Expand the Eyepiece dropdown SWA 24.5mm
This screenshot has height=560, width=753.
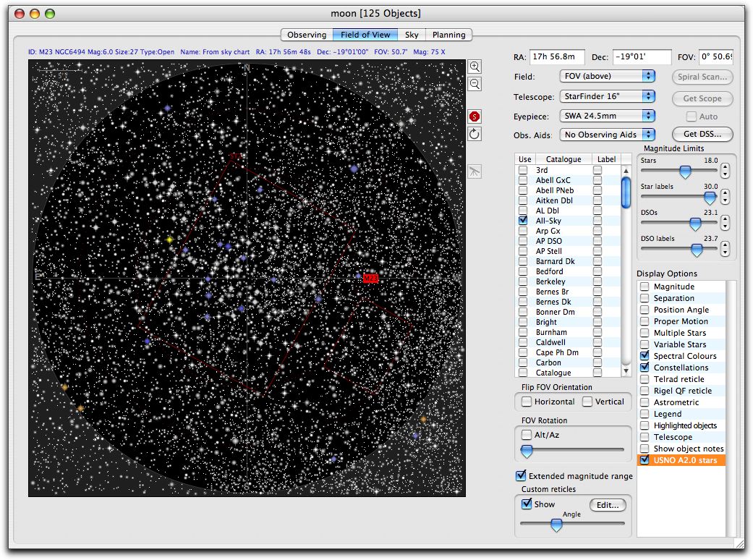click(607, 116)
